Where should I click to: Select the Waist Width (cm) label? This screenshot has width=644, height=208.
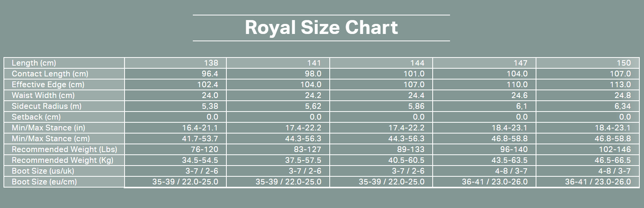tap(43, 95)
